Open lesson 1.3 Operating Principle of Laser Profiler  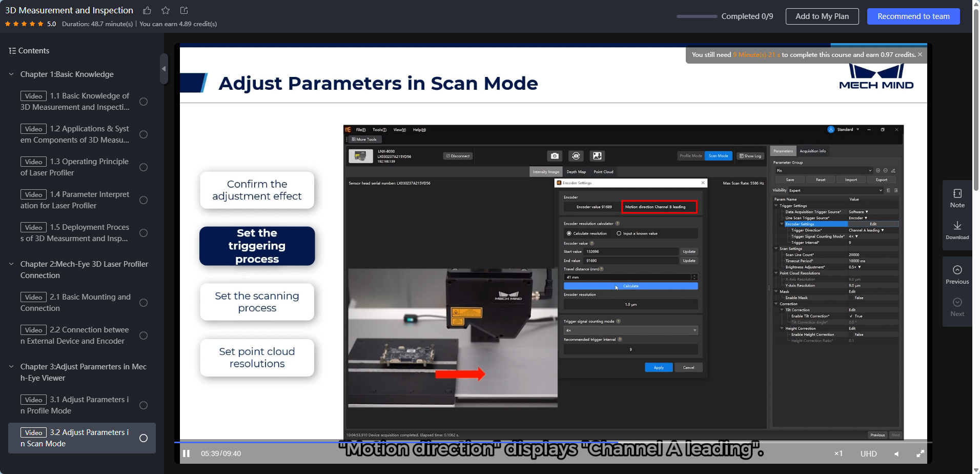coord(75,167)
